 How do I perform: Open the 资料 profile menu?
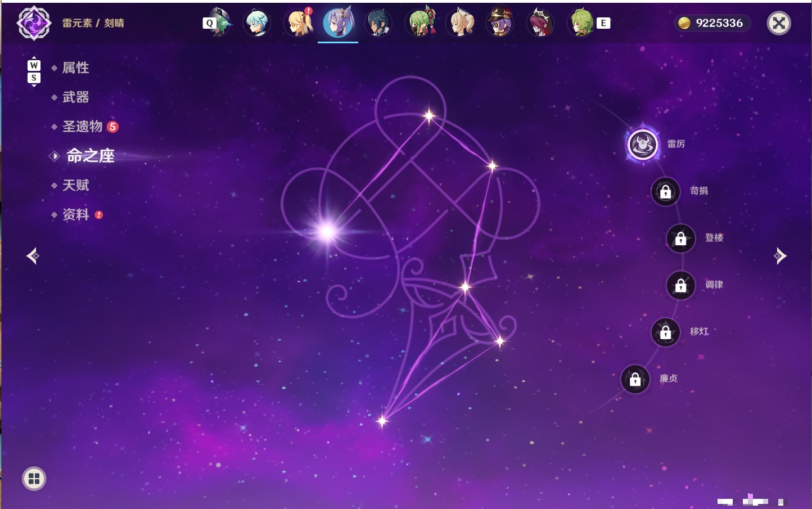76,214
